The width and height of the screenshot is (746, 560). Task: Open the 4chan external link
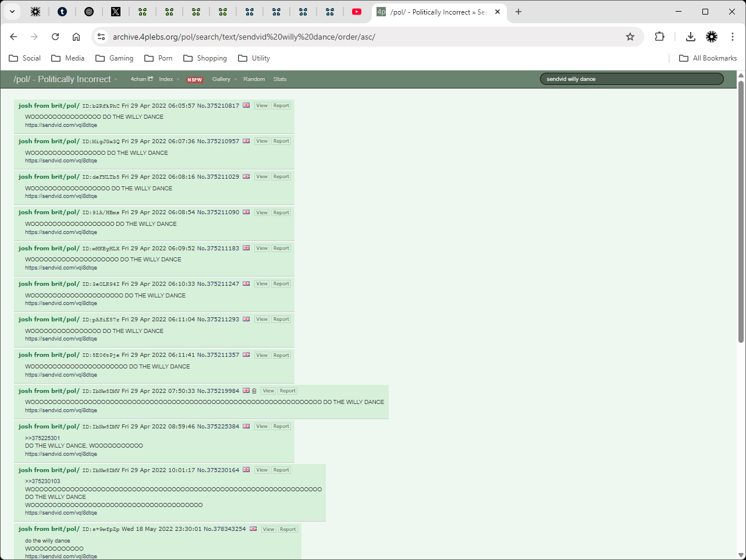(141, 79)
